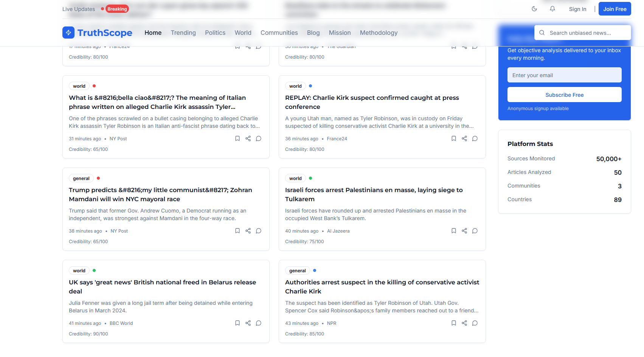Click the 'Countries' stat label
The height and width of the screenshot is (357, 644).
click(x=520, y=199)
